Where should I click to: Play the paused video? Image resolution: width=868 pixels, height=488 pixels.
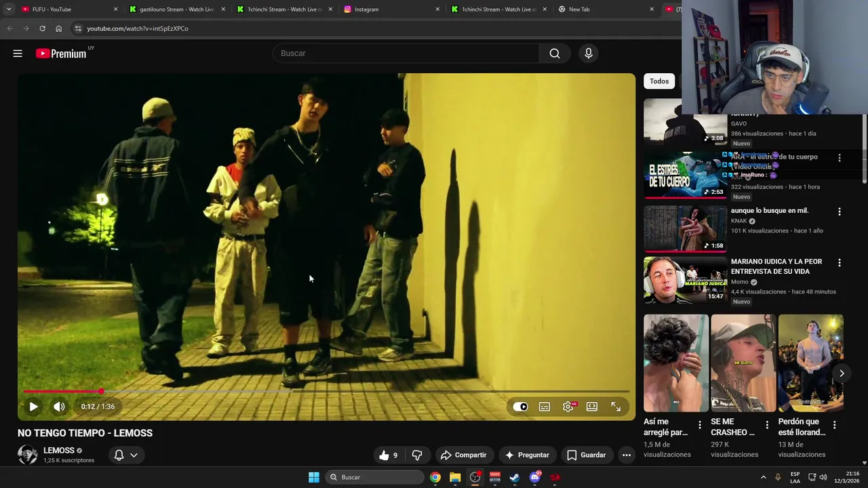[x=33, y=407]
